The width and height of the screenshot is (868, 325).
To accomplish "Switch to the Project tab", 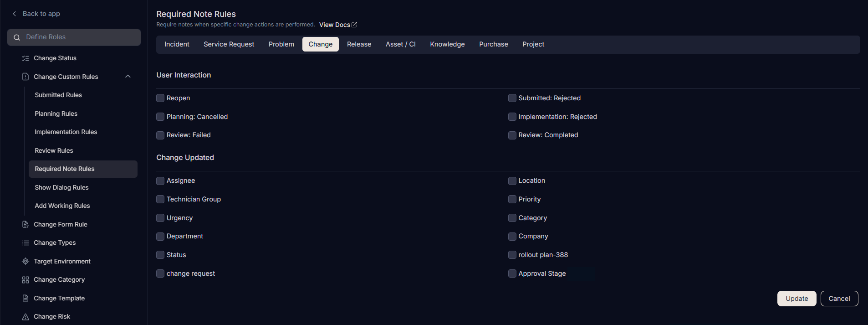I will pyautogui.click(x=533, y=44).
